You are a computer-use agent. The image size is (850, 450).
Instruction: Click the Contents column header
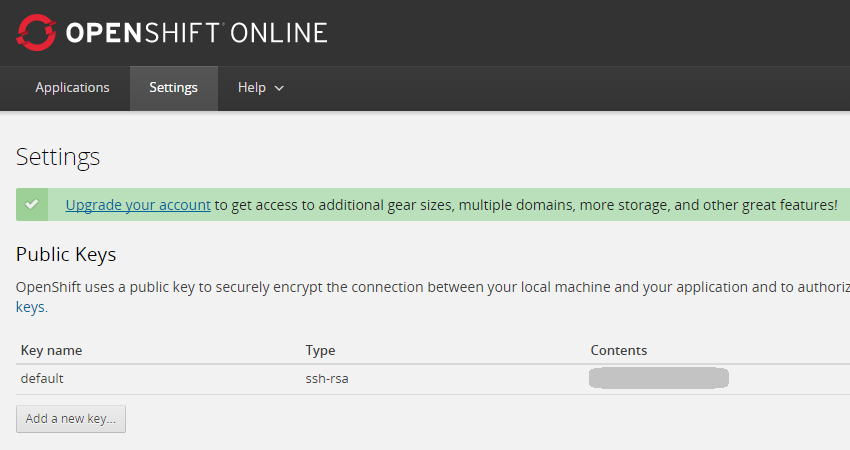tap(618, 350)
